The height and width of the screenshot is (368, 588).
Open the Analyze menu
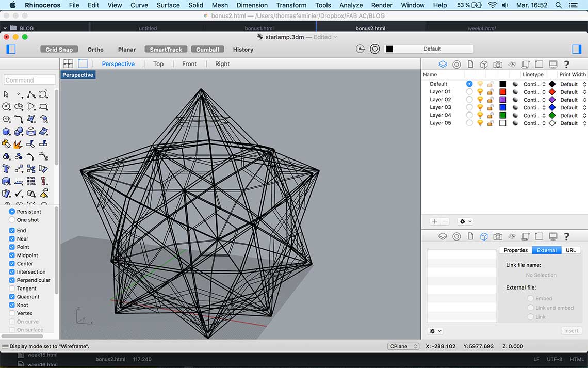(351, 5)
